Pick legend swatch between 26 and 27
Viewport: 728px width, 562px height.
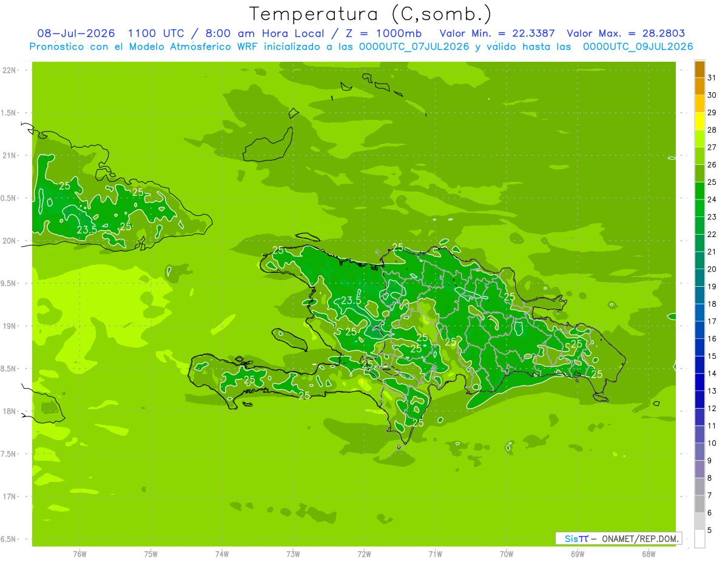tap(699, 156)
